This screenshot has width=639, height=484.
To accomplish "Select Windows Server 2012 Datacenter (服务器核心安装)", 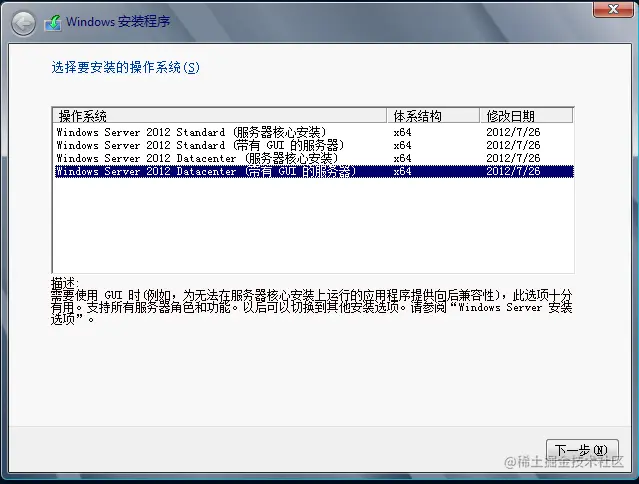I will (x=314, y=158).
